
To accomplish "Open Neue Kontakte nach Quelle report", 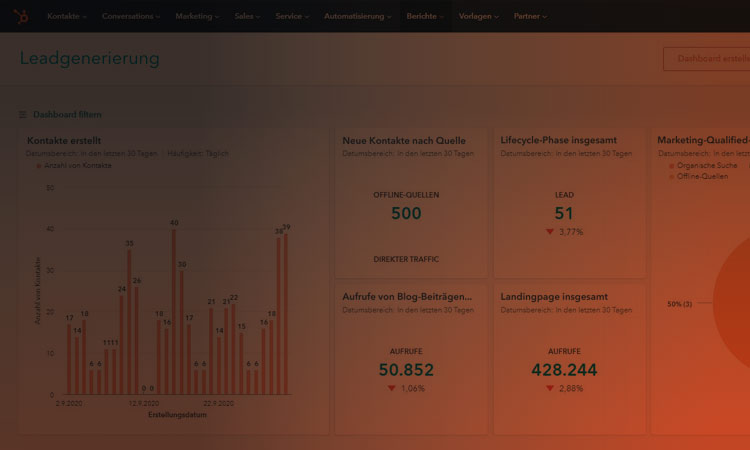I will click(x=404, y=141).
